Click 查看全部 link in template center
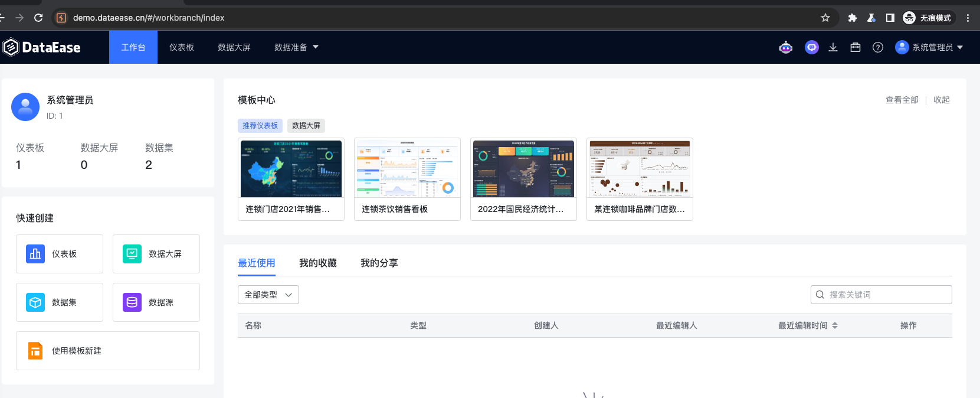 point(902,100)
